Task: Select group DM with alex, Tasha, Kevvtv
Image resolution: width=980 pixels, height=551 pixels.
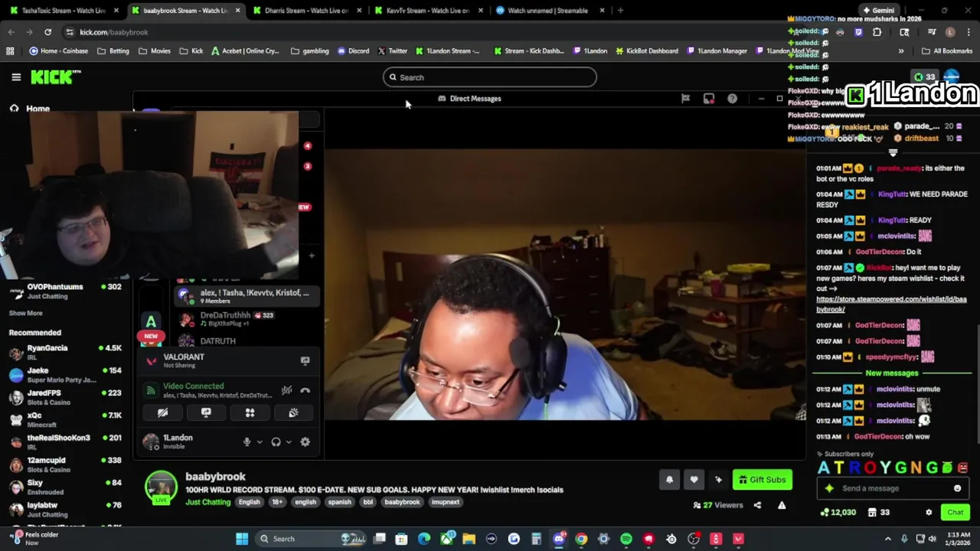Action: point(247,296)
